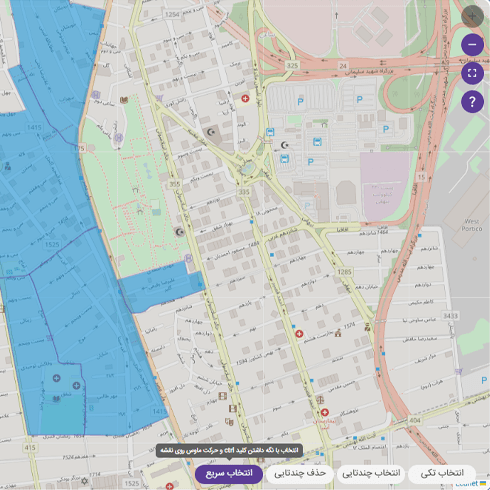This screenshot has width=490, height=490.
Task: Switch to انتخاب تکی single-select mode
Action: (x=442, y=474)
